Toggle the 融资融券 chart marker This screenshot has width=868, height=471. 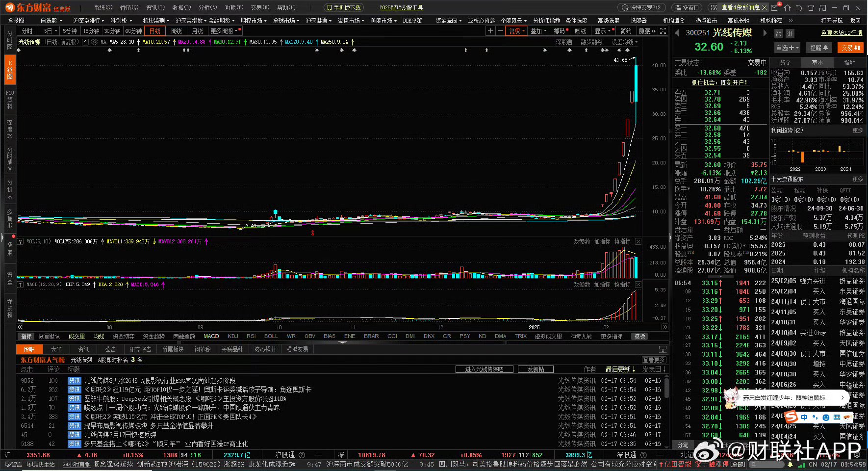click(x=591, y=42)
